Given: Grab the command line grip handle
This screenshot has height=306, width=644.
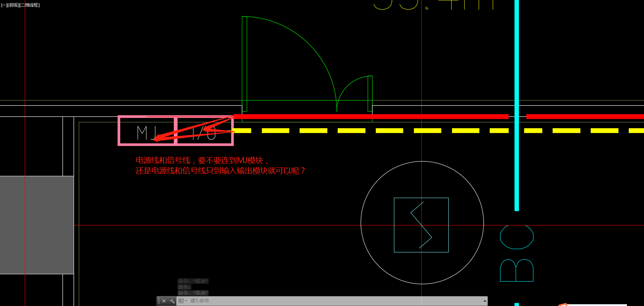Looking at the screenshot, I should (x=159, y=301).
